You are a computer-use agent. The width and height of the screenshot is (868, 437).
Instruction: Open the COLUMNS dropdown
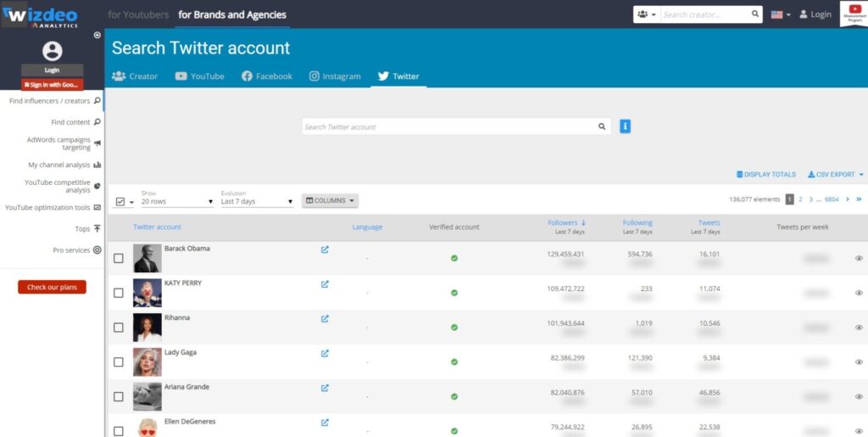[x=330, y=200]
